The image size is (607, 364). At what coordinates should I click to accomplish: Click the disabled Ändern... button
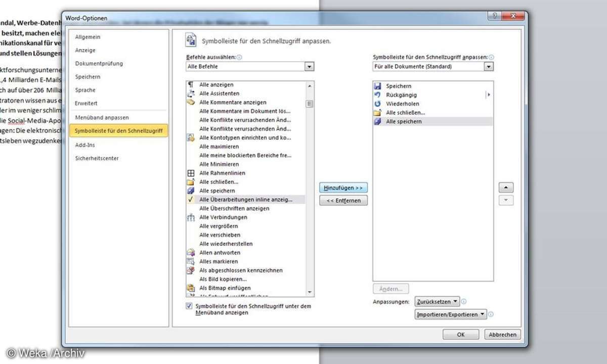[391, 289]
